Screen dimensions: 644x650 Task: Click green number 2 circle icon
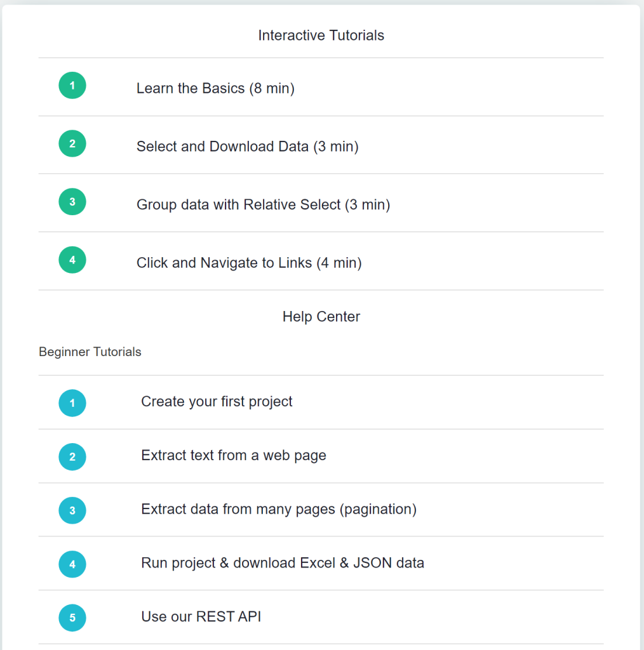[72, 143]
